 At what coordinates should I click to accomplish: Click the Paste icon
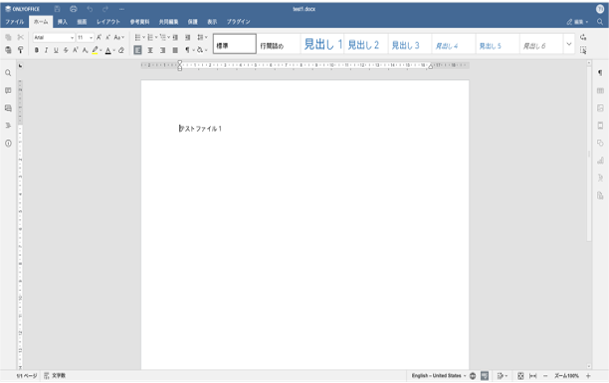click(x=8, y=50)
